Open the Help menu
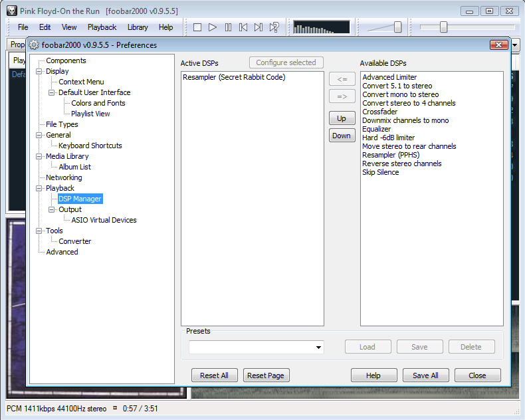The width and height of the screenshot is (525, 420). (x=165, y=27)
